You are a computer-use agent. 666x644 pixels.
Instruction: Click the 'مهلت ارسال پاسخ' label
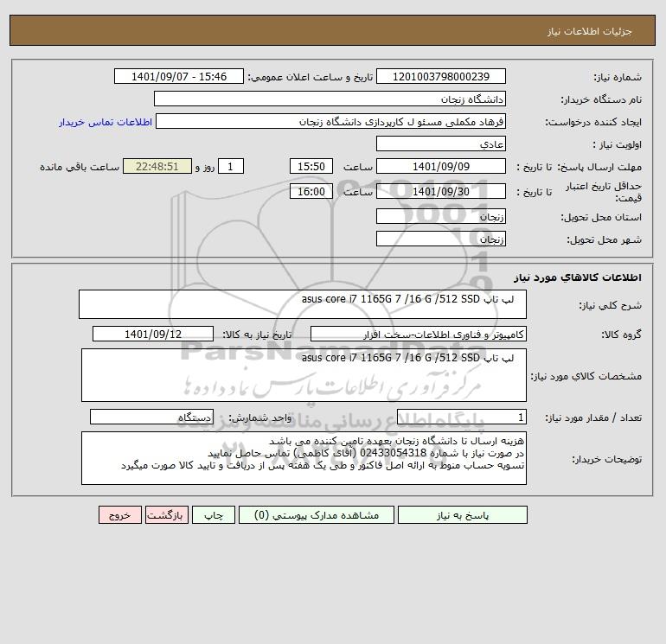(599, 167)
